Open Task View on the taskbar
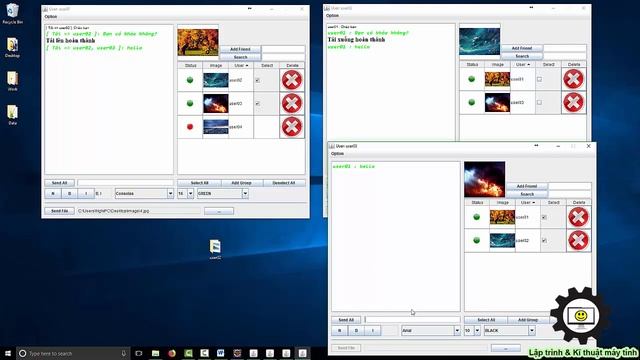The image size is (640, 360). click(x=139, y=353)
